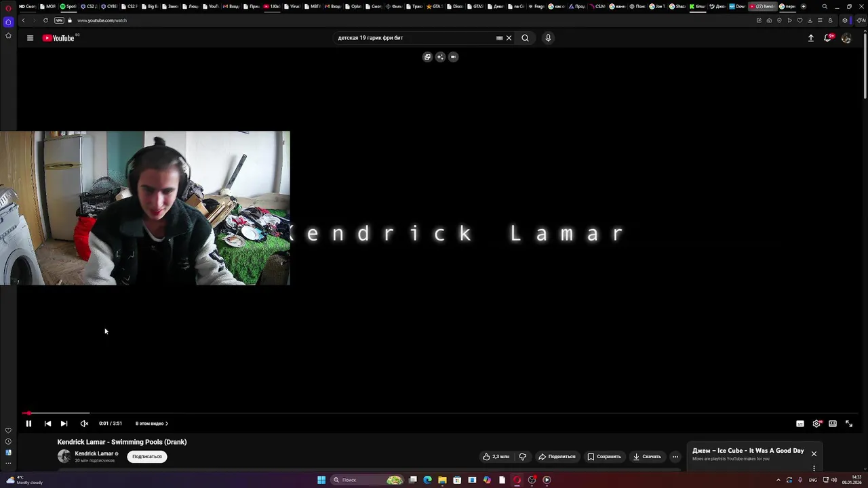Click the 'Поделиться' share button

point(557,456)
